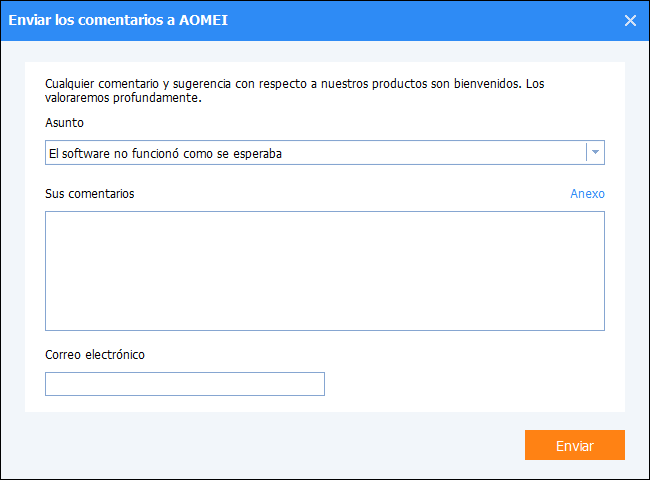Click the 'Correo electrónico' label
The image size is (650, 480).
point(95,355)
